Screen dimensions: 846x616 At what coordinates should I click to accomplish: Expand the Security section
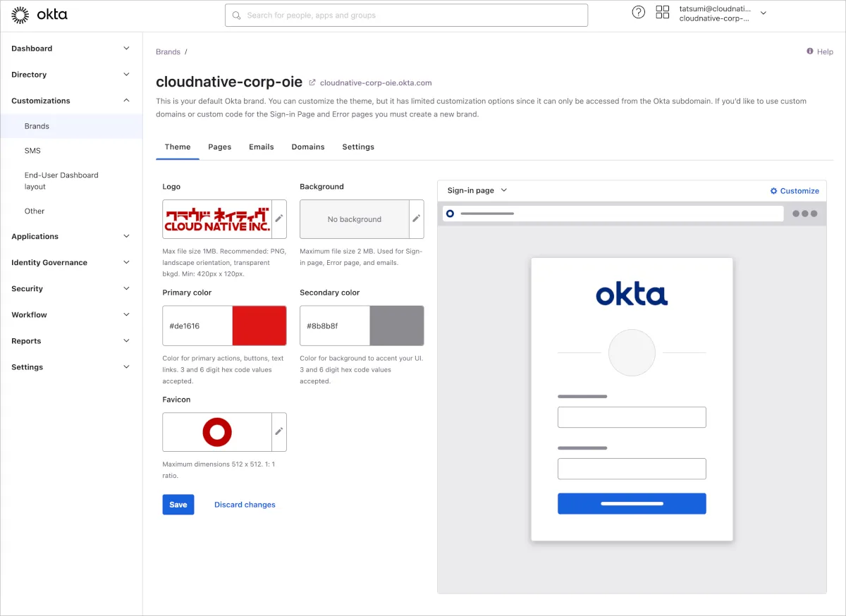pyautogui.click(x=70, y=289)
